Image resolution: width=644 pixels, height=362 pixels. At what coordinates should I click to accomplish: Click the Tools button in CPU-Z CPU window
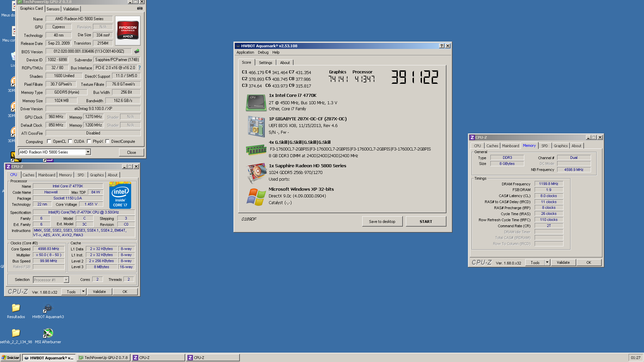(71, 292)
